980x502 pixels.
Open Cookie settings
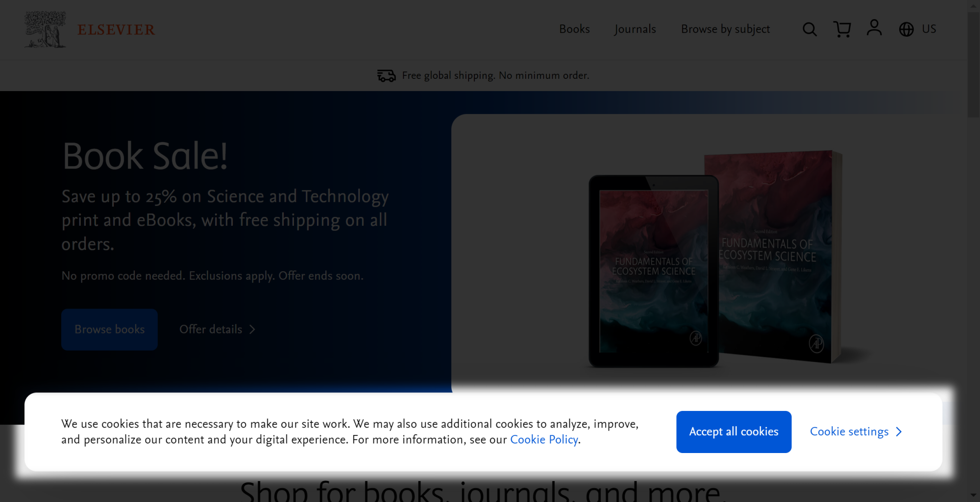coord(849,431)
